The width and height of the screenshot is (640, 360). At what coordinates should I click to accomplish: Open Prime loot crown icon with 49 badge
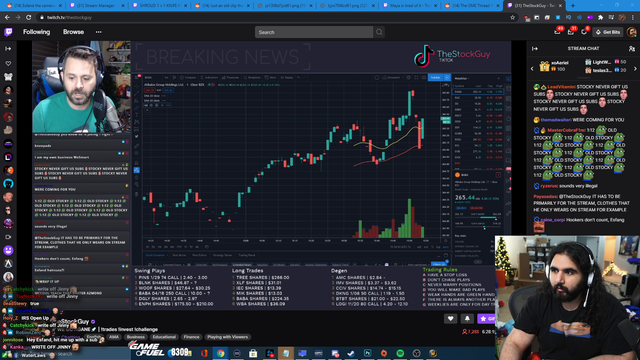[x=558, y=32]
